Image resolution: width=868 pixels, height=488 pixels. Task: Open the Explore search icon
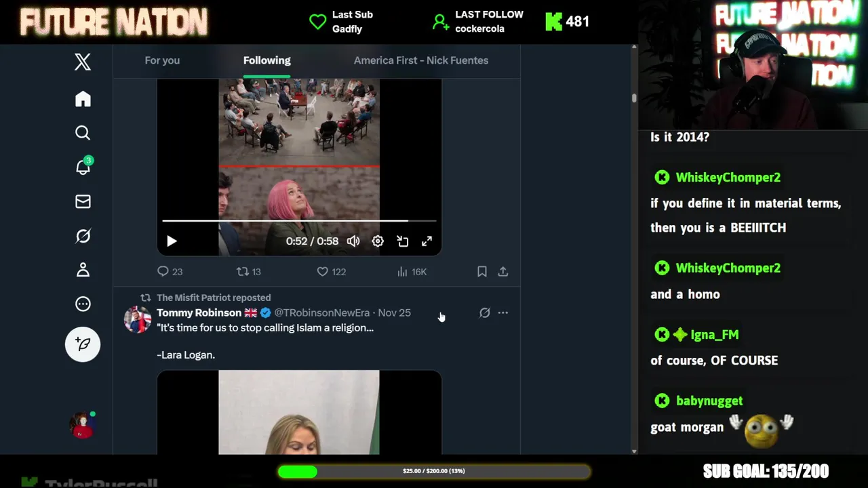click(83, 133)
